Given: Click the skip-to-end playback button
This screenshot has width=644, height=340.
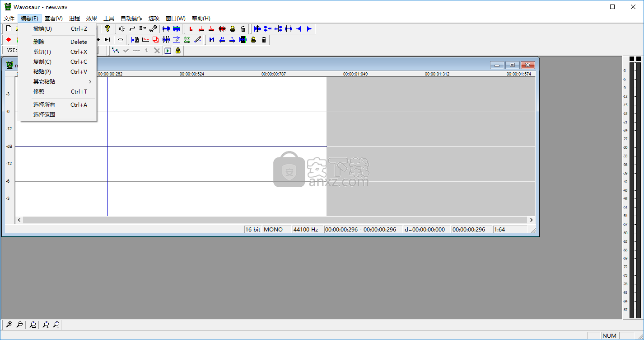Looking at the screenshot, I should (x=107, y=39).
